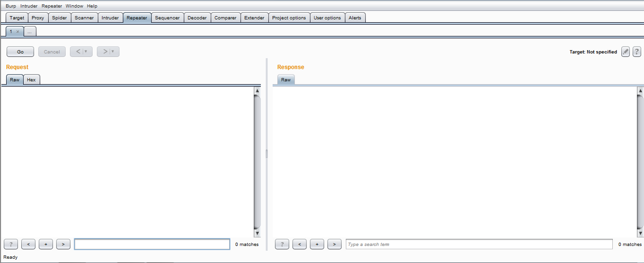
Task: Click the history forward > arrow button
Action: click(x=105, y=52)
